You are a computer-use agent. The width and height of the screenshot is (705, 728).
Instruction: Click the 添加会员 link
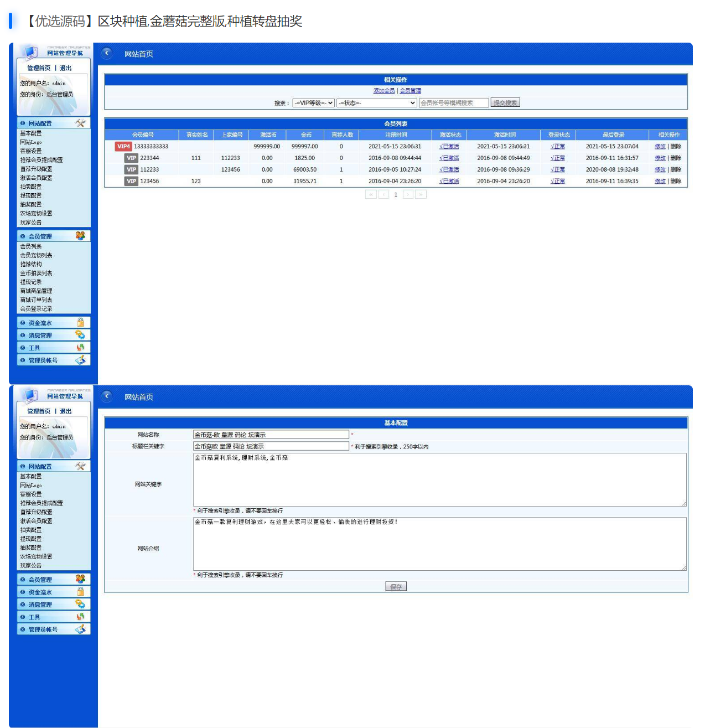[x=384, y=91]
